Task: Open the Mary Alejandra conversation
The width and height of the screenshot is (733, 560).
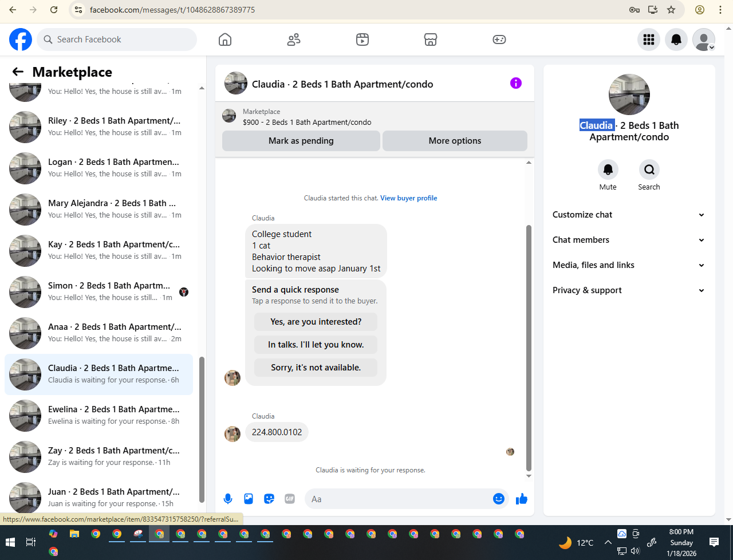Action: pyautogui.click(x=98, y=209)
